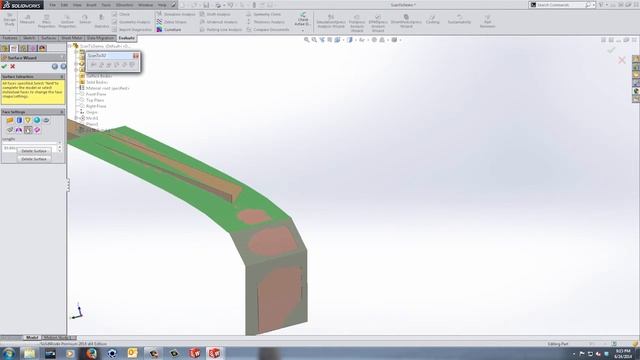Select the Cylinder face type icon

coord(19,120)
